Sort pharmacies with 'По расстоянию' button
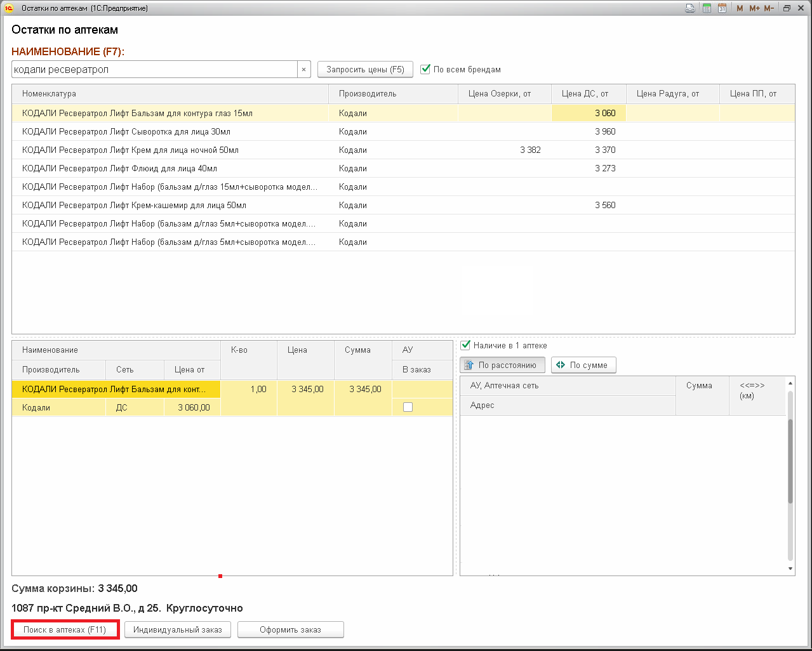Image resolution: width=812 pixels, height=651 pixels. pyautogui.click(x=502, y=365)
